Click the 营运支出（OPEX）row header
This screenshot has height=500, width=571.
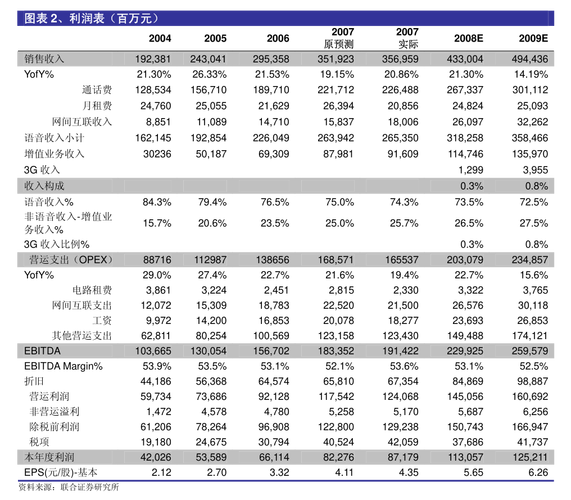(x=71, y=260)
